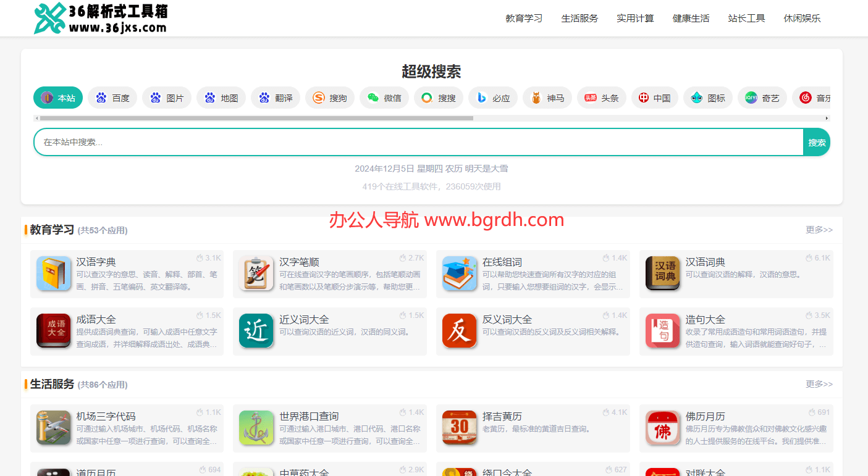Choose the 图片 search option
Screen dimensions: 868x476
click(167, 98)
